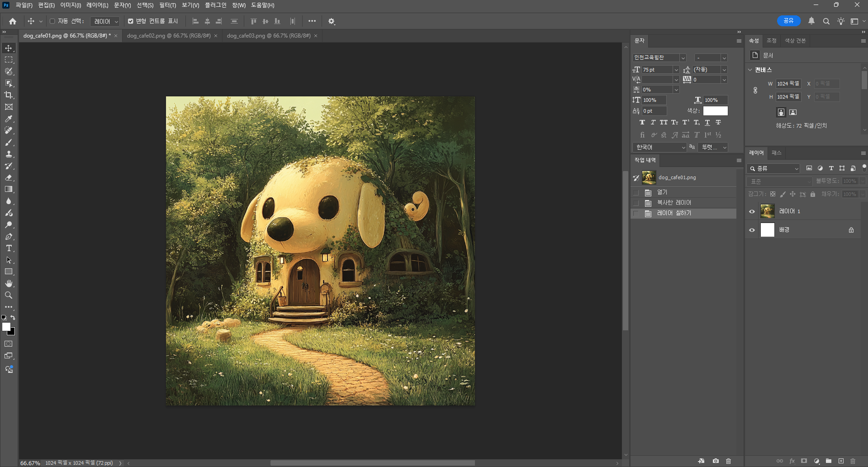
Task: Open the leading (자동) dropdown
Action: click(724, 70)
